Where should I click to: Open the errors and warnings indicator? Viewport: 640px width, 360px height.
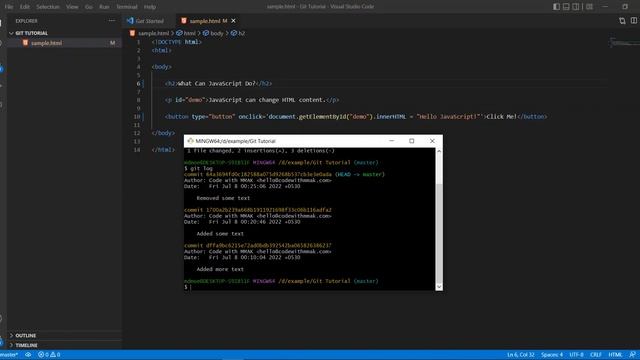(x=49, y=355)
